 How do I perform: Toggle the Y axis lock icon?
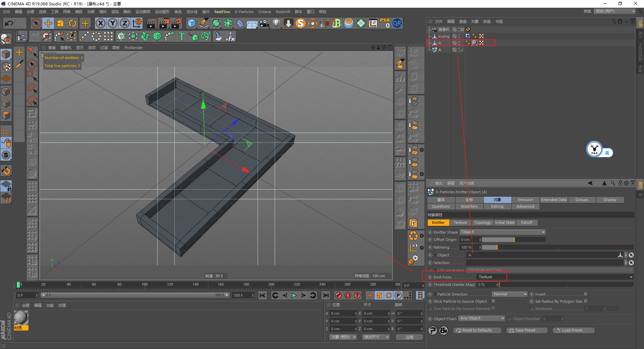(113, 23)
